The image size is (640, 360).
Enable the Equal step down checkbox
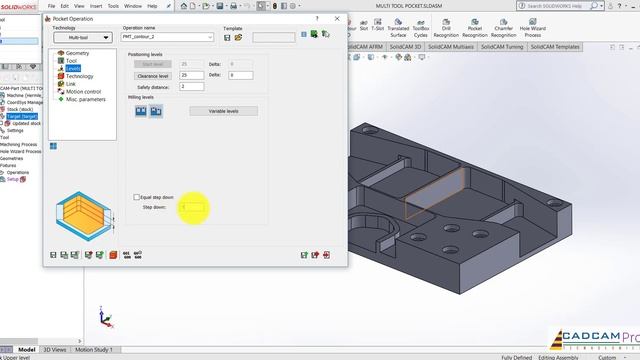pyautogui.click(x=137, y=197)
